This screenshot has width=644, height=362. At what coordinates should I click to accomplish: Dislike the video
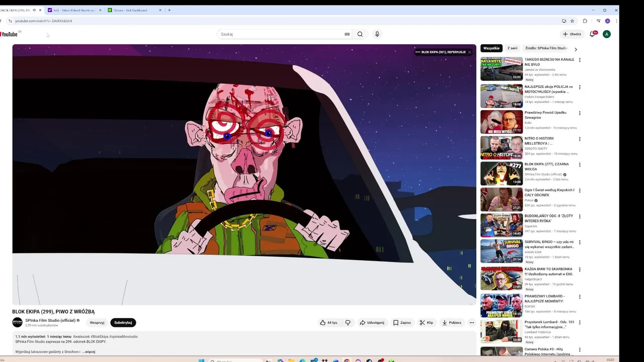coord(348,323)
